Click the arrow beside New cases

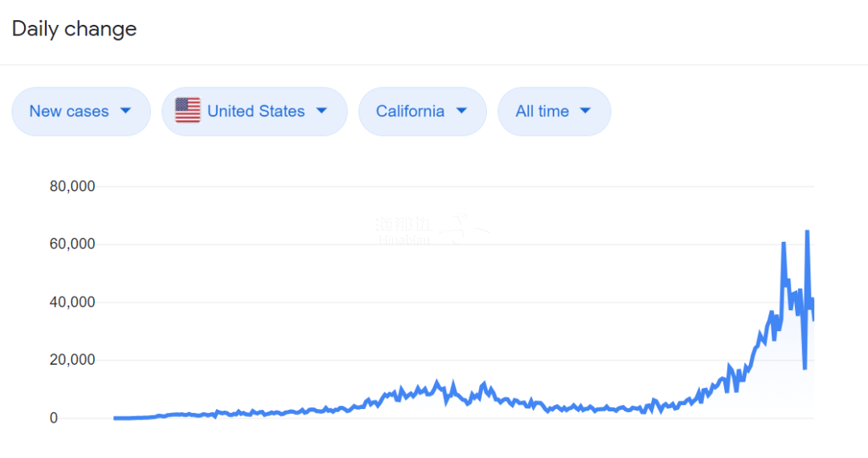[x=125, y=111]
